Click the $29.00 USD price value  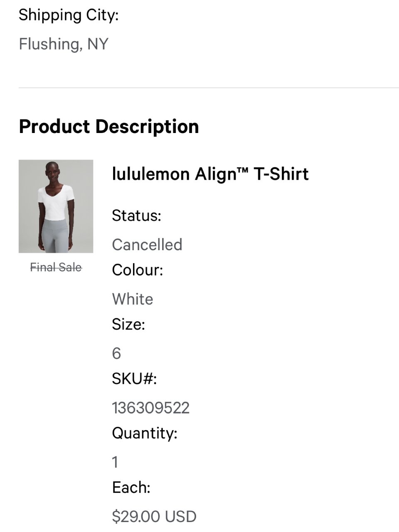(x=154, y=517)
